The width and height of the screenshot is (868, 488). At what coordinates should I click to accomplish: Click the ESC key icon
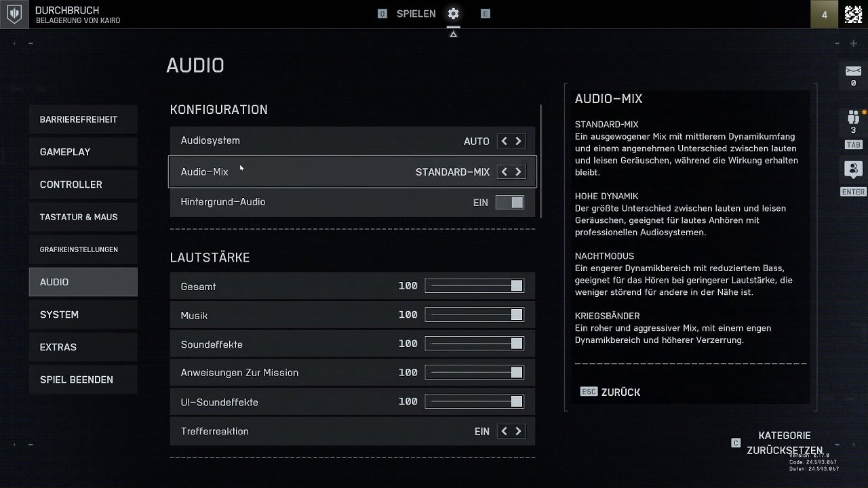pyautogui.click(x=589, y=392)
